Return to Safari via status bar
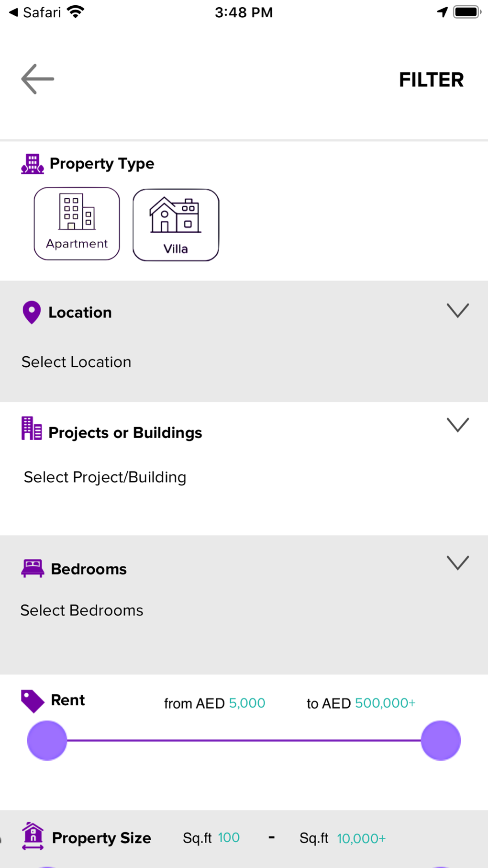The width and height of the screenshot is (488, 868). click(x=35, y=12)
